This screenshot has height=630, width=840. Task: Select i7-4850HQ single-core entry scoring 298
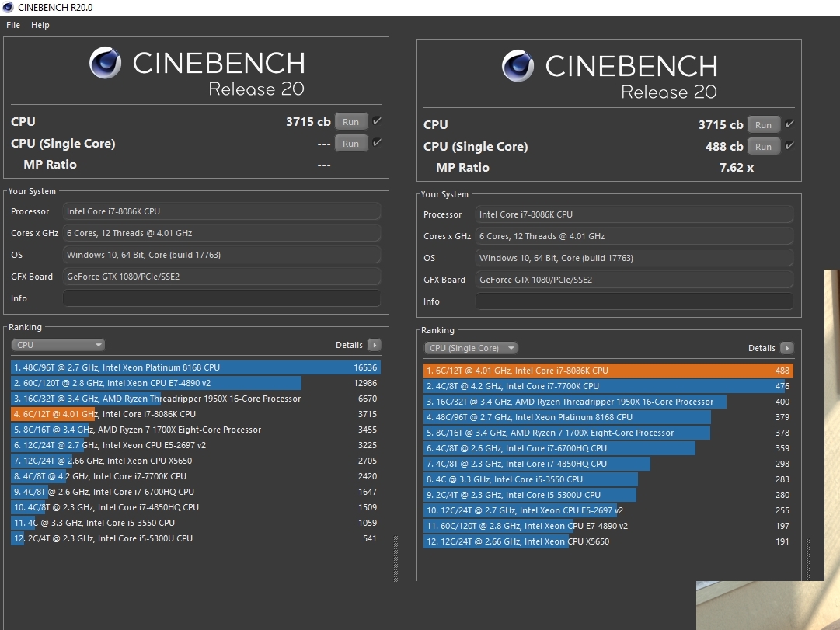click(x=608, y=464)
